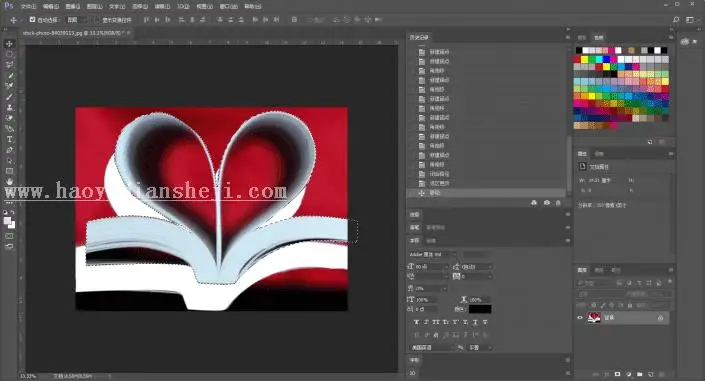Viewport: 705px width, 381px height.
Task: Toggle faux italic in Character panel
Action: coord(426,322)
